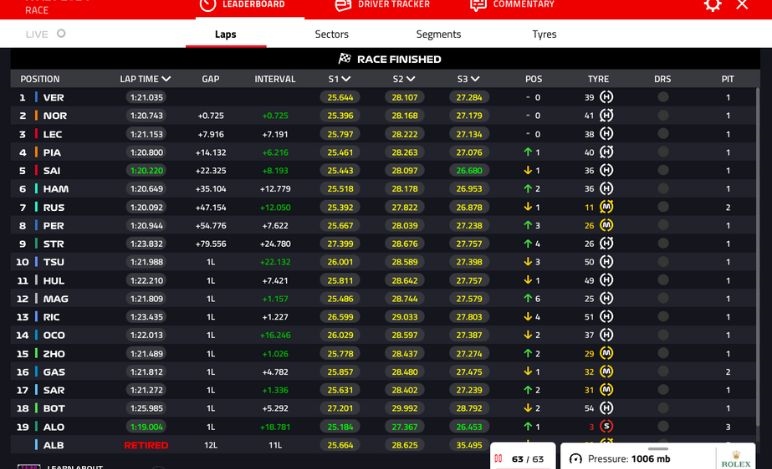Click the soft tyre icon for ALO
The image size is (772, 469).
pos(606,426)
